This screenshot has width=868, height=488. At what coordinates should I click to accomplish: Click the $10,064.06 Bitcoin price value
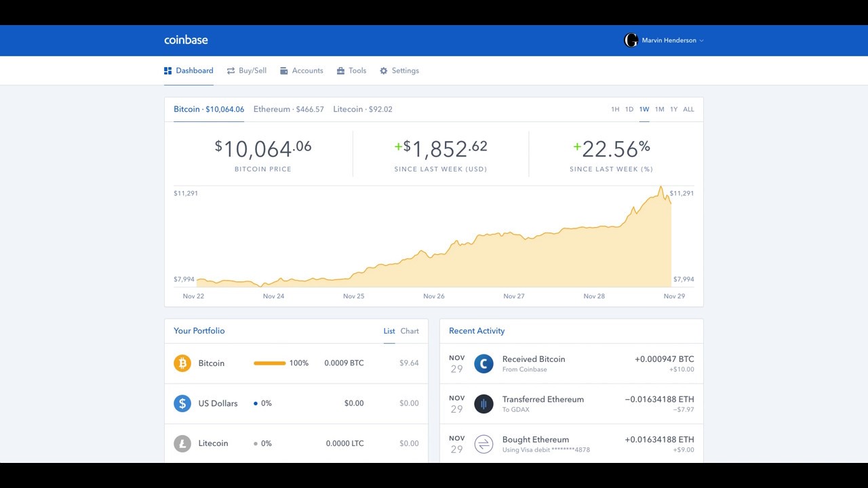pyautogui.click(x=263, y=148)
